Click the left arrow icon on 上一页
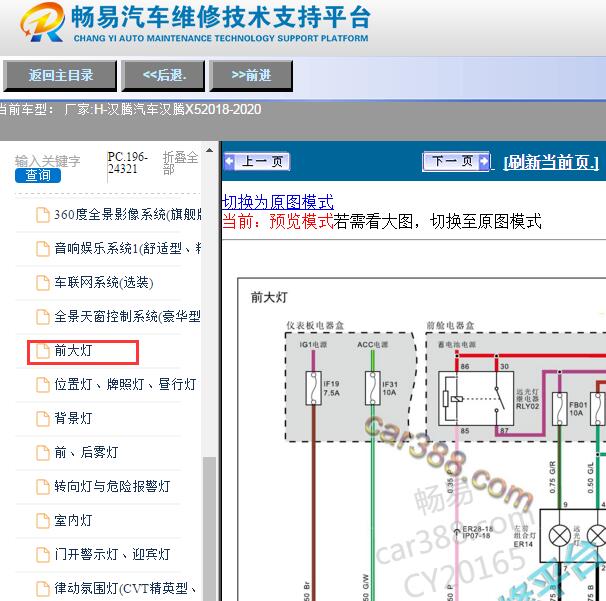Screen dimensions: 606x601 pos(230,161)
